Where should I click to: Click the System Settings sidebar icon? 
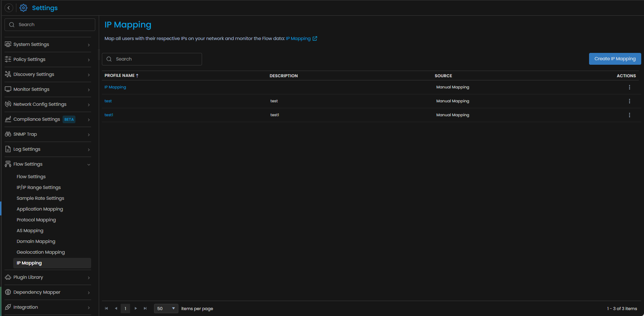8,44
